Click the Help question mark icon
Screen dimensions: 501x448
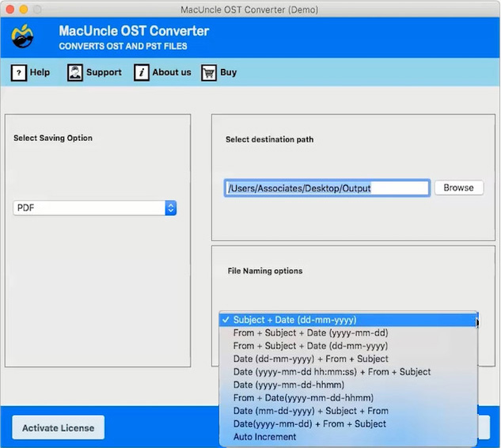tap(19, 73)
